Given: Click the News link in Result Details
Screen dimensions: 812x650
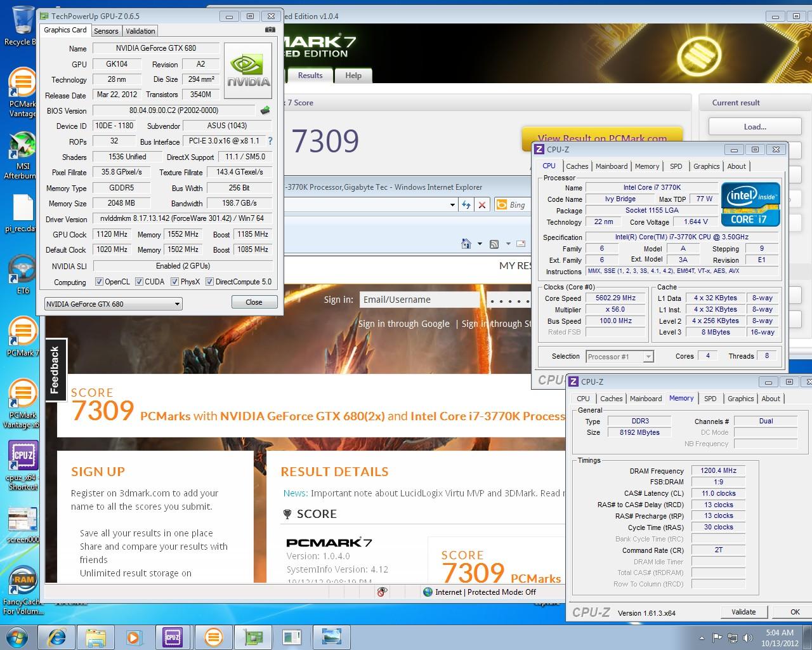Looking at the screenshot, I should 296,493.
